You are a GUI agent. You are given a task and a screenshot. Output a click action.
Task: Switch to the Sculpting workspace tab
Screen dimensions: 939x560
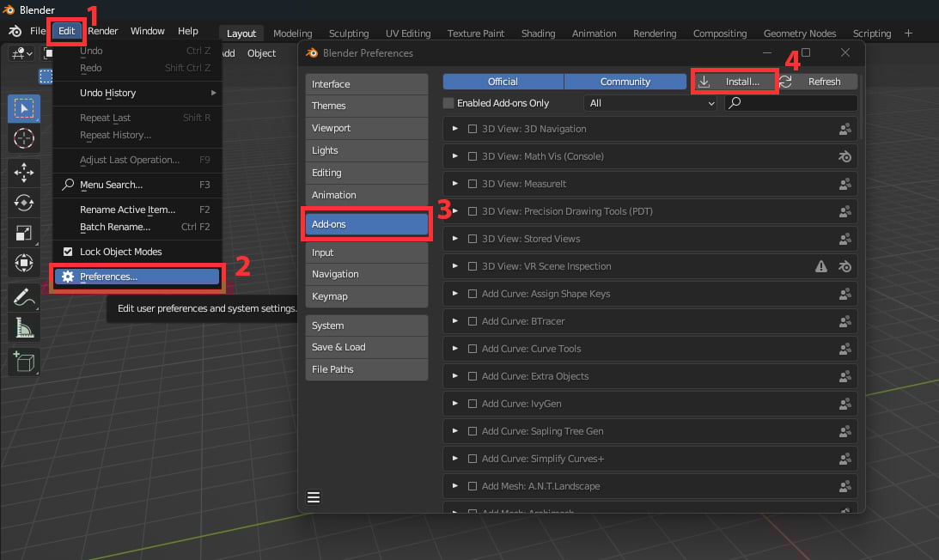[x=349, y=33]
